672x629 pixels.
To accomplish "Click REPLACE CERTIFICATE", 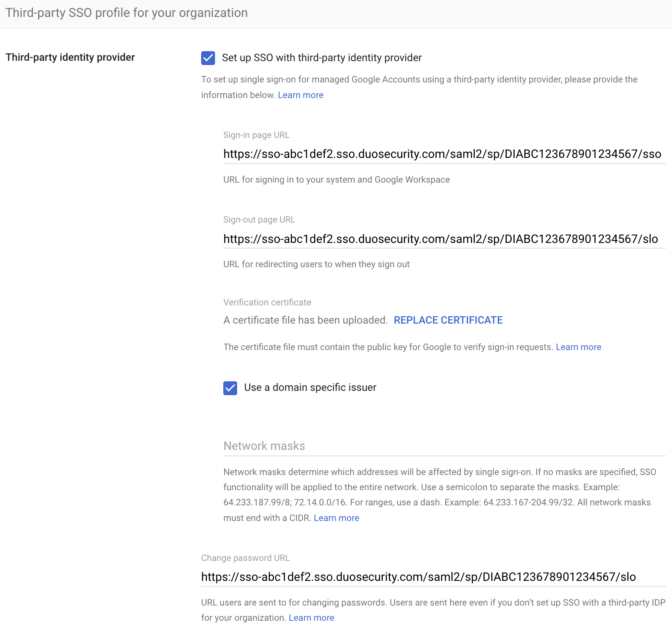I will pyautogui.click(x=448, y=320).
